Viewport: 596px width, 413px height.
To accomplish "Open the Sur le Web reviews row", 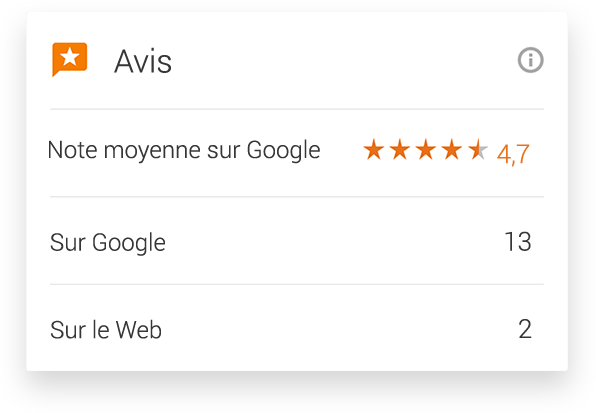I will (297, 328).
